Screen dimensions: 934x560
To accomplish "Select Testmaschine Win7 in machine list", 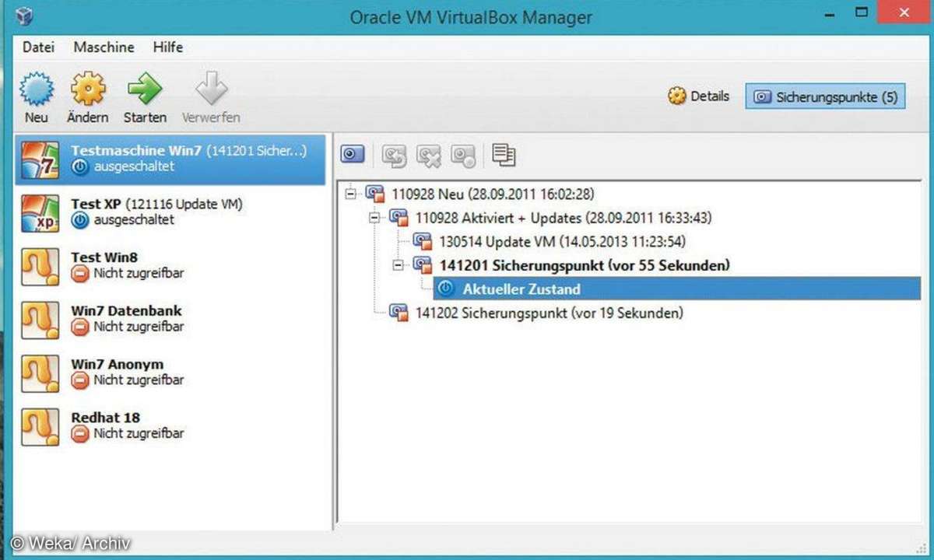I will point(170,159).
